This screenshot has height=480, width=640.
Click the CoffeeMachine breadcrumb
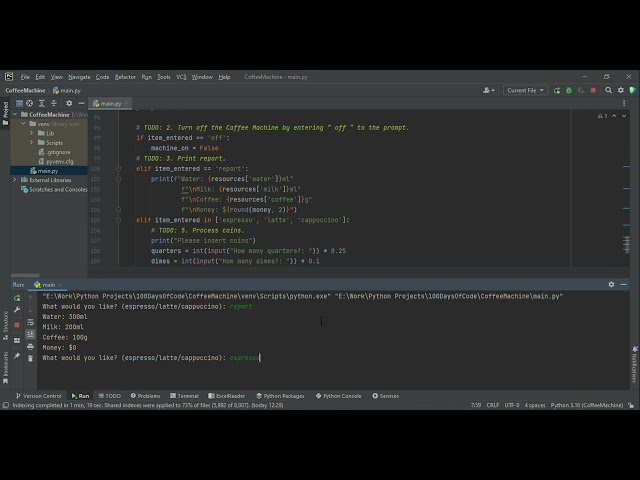click(25, 90)
